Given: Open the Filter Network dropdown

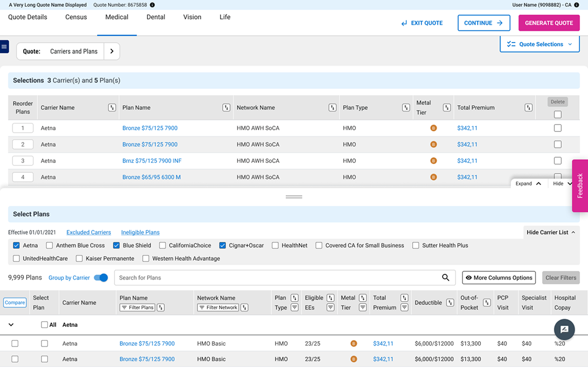Looking at the screenshot, I should [218, 307].
